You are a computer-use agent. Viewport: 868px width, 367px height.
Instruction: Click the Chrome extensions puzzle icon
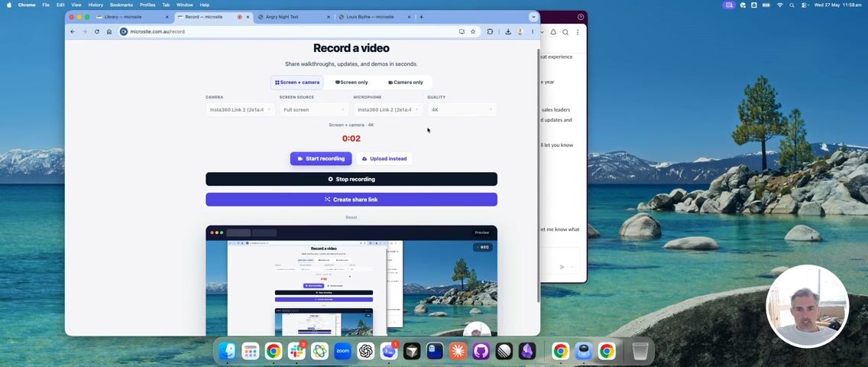coord(490,31)
